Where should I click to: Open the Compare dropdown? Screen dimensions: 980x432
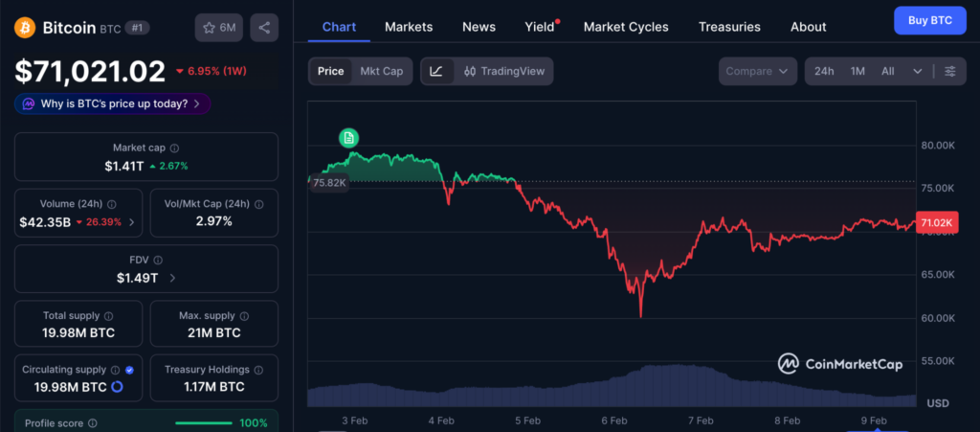click(x=760, y=71)
